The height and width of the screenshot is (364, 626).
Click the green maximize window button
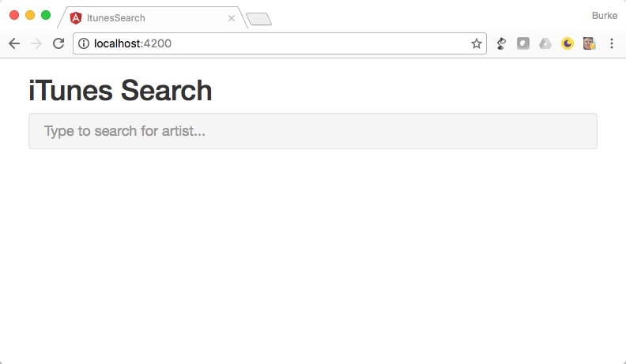tap(46, 15)
